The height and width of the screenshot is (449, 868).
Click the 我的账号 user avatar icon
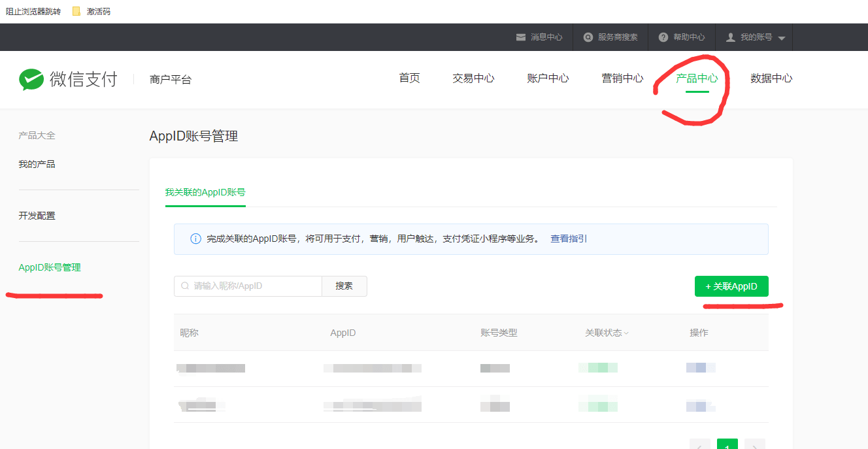click(731, 37)
